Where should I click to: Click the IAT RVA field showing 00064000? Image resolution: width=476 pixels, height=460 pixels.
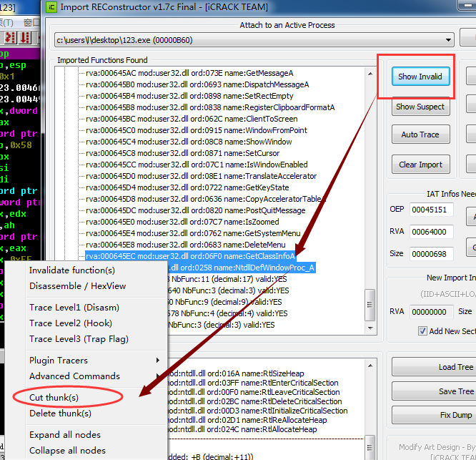click(x=431, y=232)
